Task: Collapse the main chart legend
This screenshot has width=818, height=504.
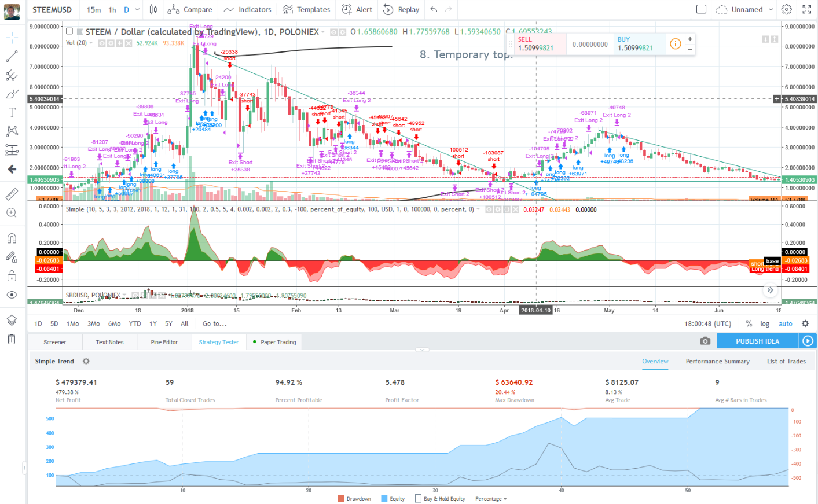Action: [x=69, y=31]
